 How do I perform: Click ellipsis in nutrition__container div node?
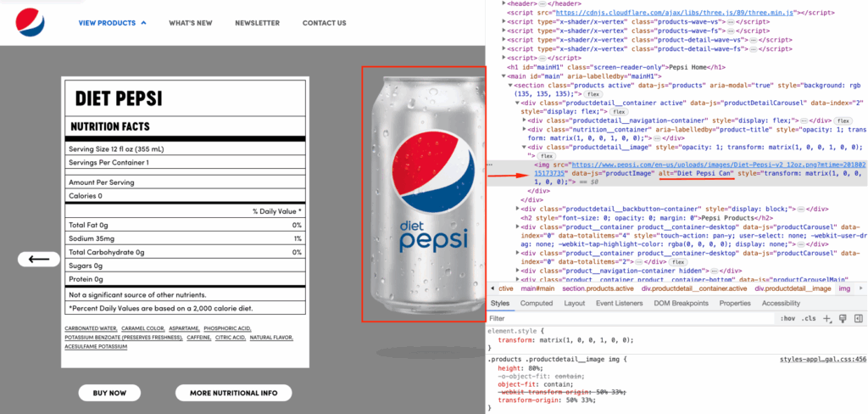click(657, 138)
